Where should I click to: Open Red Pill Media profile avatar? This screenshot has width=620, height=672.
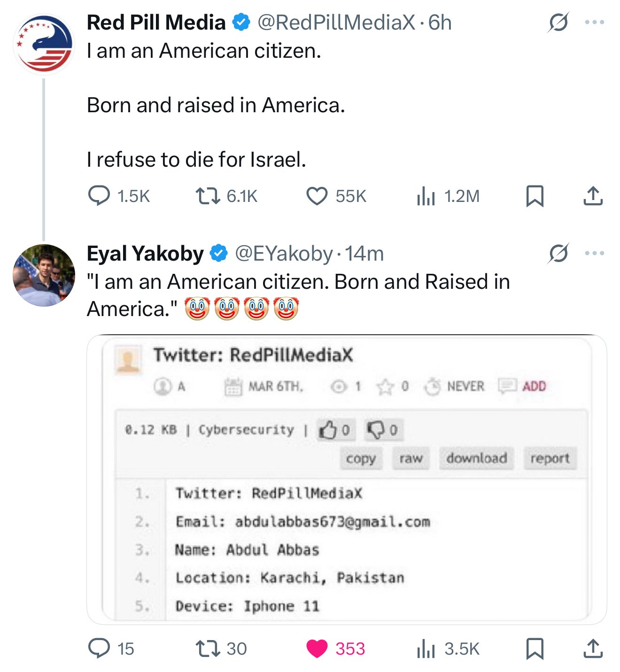point(44,45)
